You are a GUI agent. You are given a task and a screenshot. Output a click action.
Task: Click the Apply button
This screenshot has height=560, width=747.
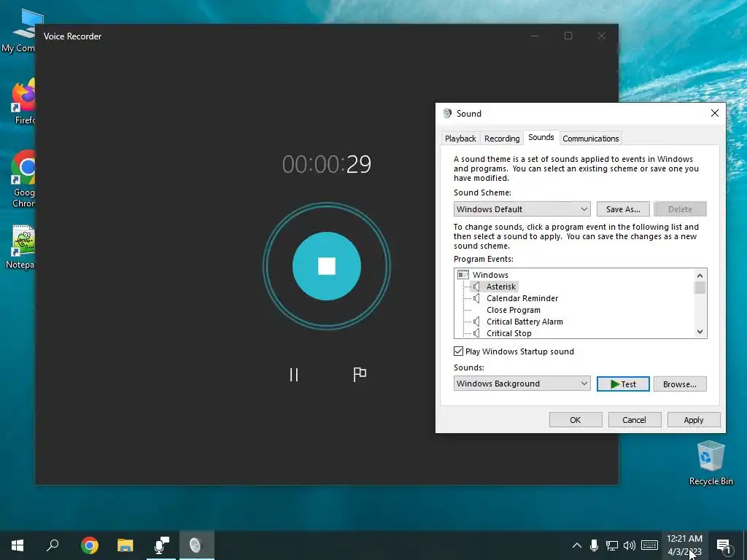694,420
